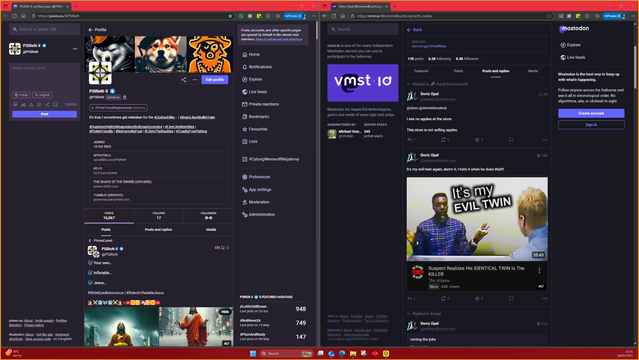Viewport: 639px width, 360px height.
Task: Open #LetIt0StillDown featured hashtag
Action: (253, 307)
